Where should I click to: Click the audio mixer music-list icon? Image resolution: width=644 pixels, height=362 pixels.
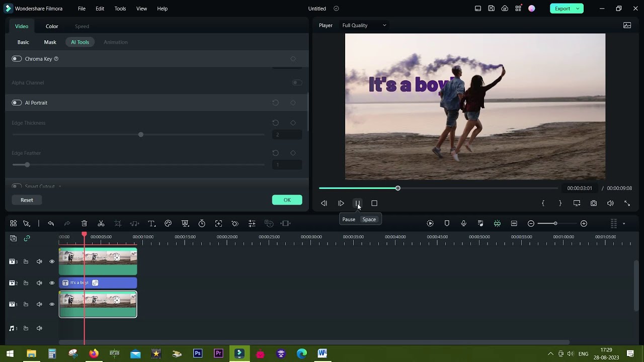coord(480,223)
